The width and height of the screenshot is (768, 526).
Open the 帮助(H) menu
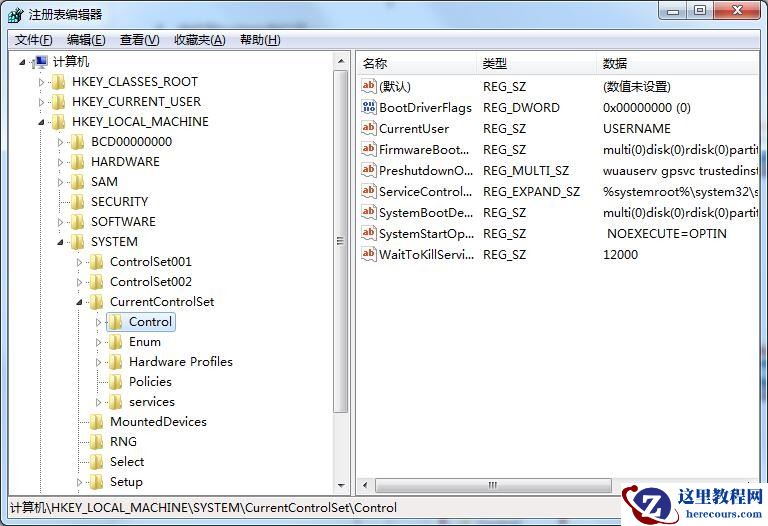(260, 40)
